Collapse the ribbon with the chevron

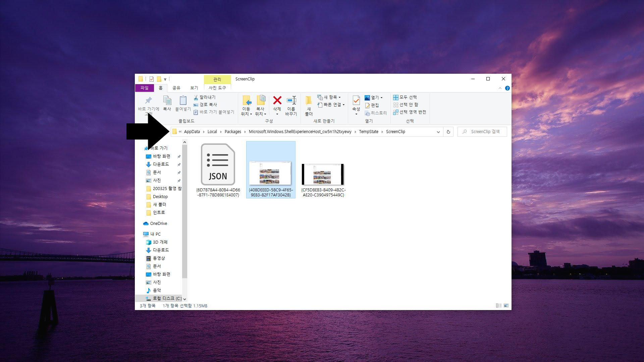point(500,88)
